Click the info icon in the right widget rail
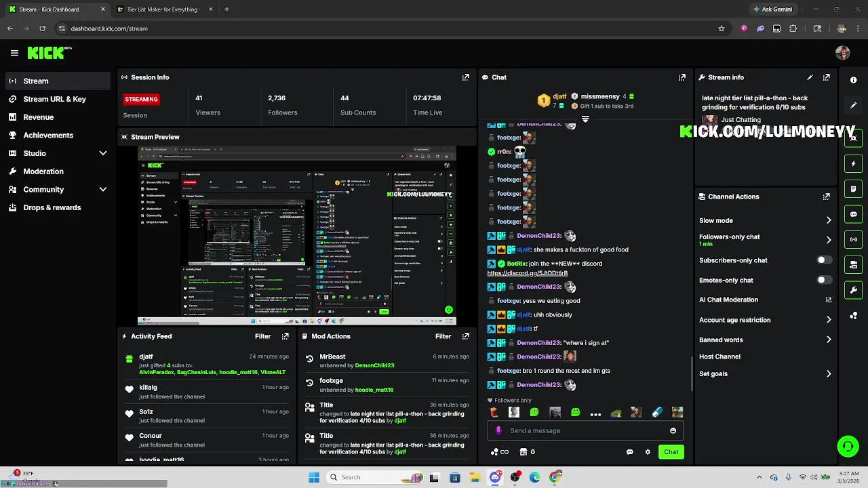The width and height of the screenshot is (868, 488). coord(853,80)
